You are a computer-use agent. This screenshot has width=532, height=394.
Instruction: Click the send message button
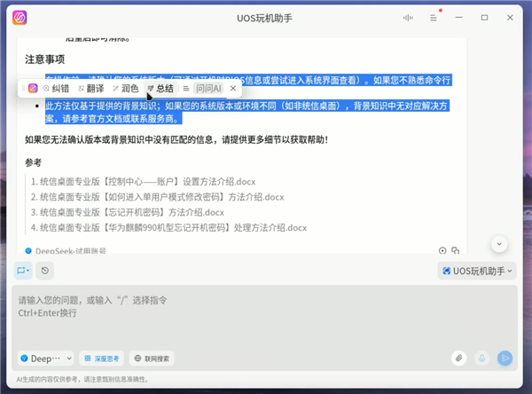click(505, 359)
